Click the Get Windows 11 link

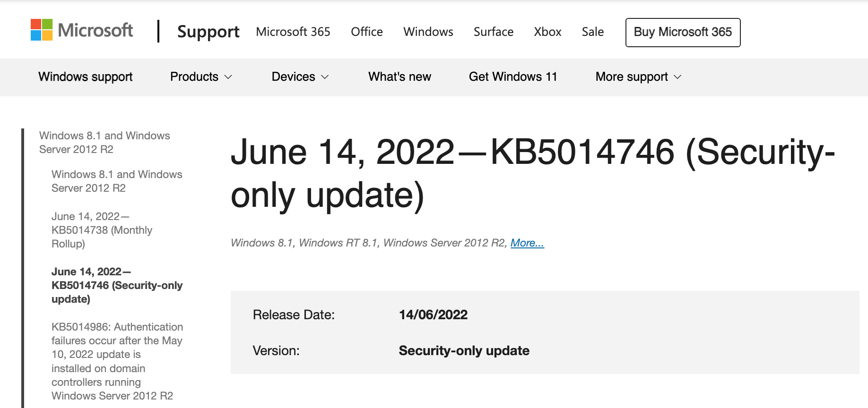pos(513,76)
